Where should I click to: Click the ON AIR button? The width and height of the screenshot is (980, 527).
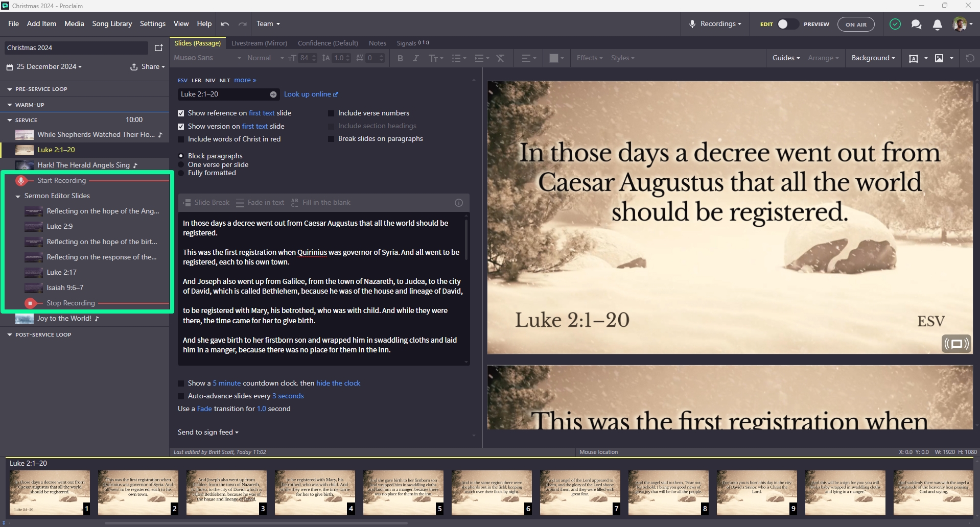[x=856, y=24]
